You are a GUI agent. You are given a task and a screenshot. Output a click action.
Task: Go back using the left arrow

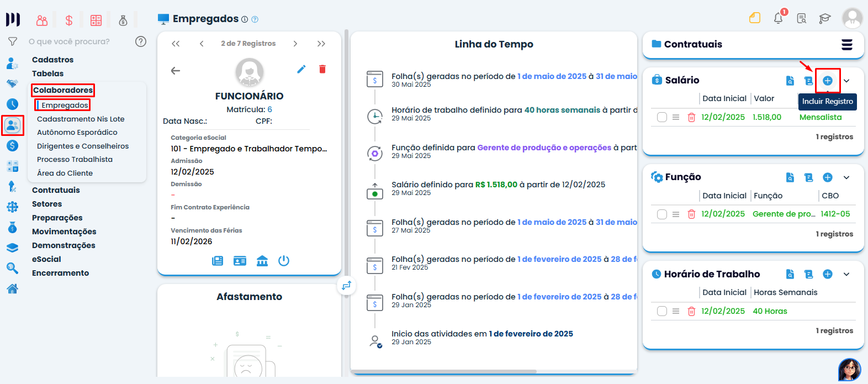coord(176,71)
